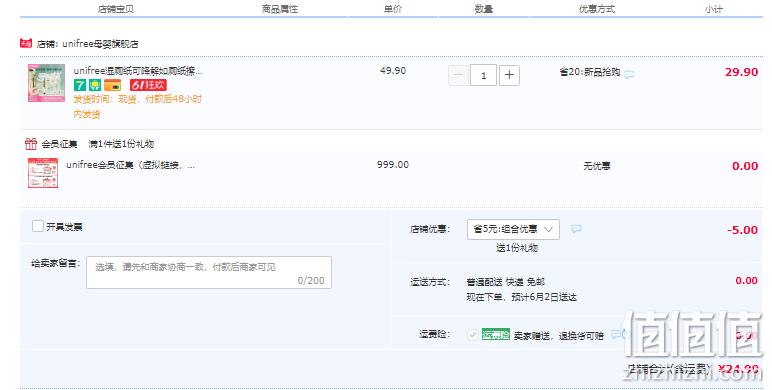Click the 29.90 subtotal price
The height and width of the screenshot is (390, 772).
point(741,72)
